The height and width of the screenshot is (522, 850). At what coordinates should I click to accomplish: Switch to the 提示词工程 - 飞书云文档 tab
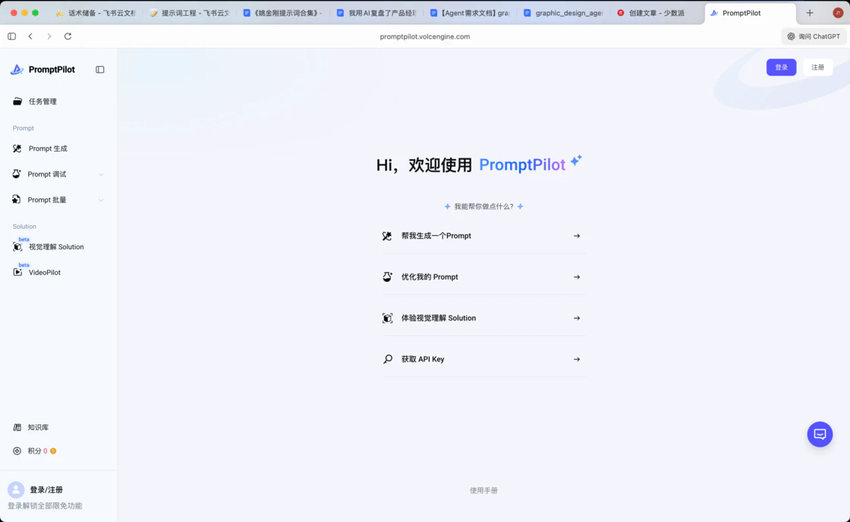pyautogui.click(x=189, y=12)
